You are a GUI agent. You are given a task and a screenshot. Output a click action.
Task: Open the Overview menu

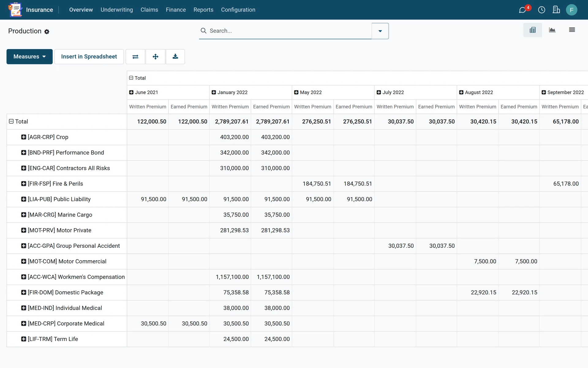pyautogui.click(x=81, y=10)
